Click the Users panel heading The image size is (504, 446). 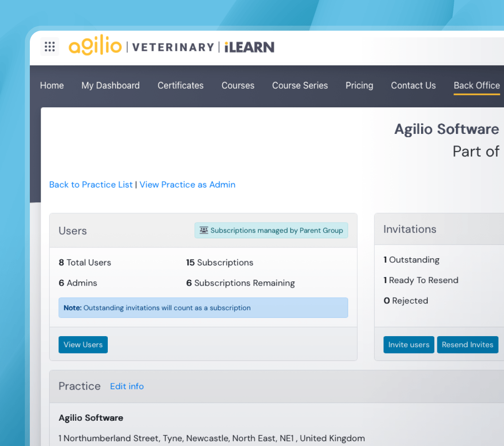[73, 231]
